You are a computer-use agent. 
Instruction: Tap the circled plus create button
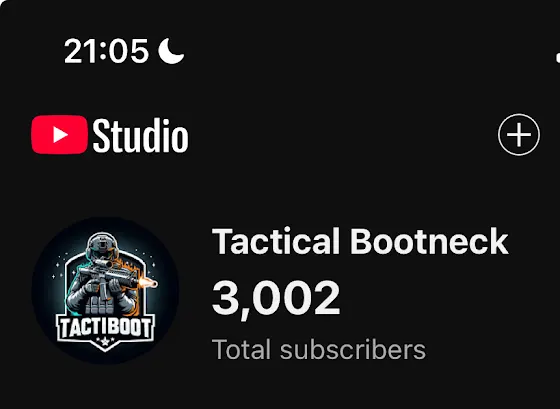point(519,134)
